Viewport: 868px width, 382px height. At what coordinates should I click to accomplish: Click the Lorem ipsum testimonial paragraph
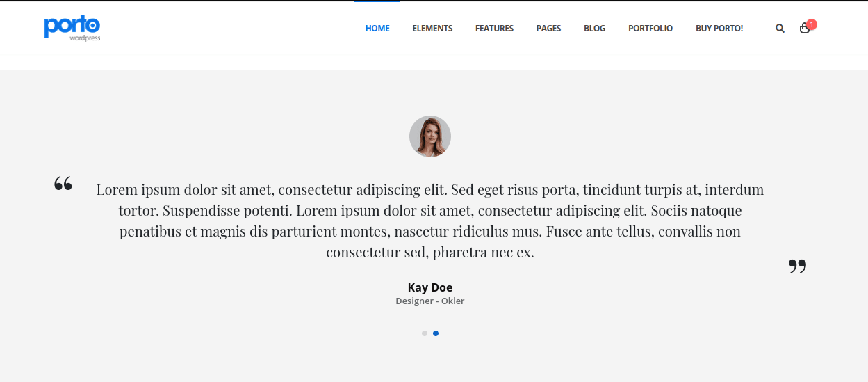pyautogui.click(x=429, y=221)
